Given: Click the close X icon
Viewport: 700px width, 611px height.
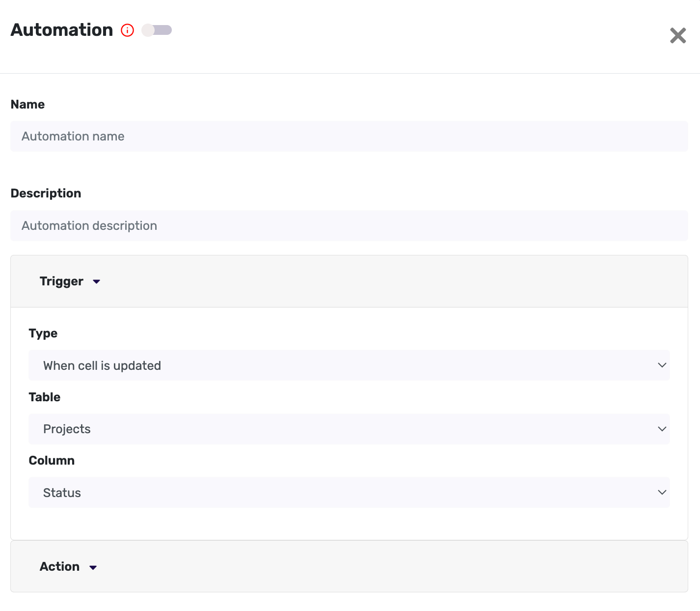Looking at the screenshot, I should (x=678, y=35).
